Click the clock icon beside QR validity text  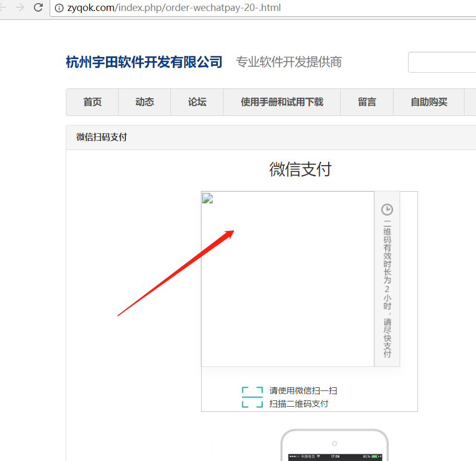(x=387, y=210)
